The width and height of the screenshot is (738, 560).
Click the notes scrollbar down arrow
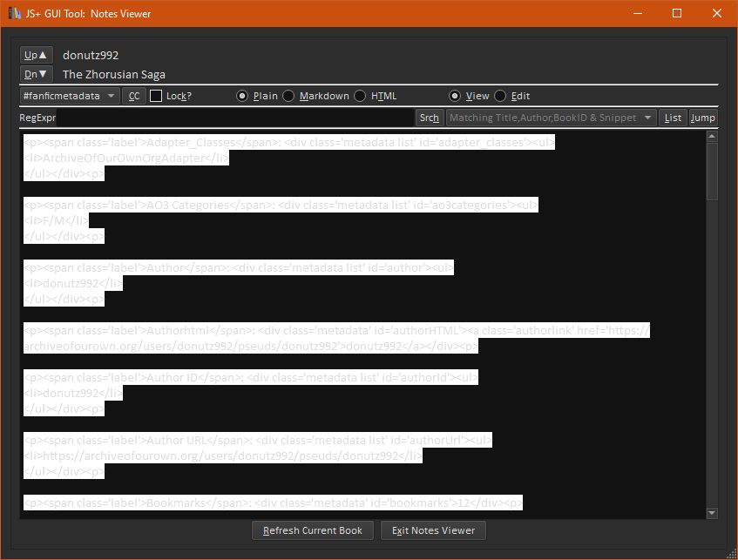point(712,513)
